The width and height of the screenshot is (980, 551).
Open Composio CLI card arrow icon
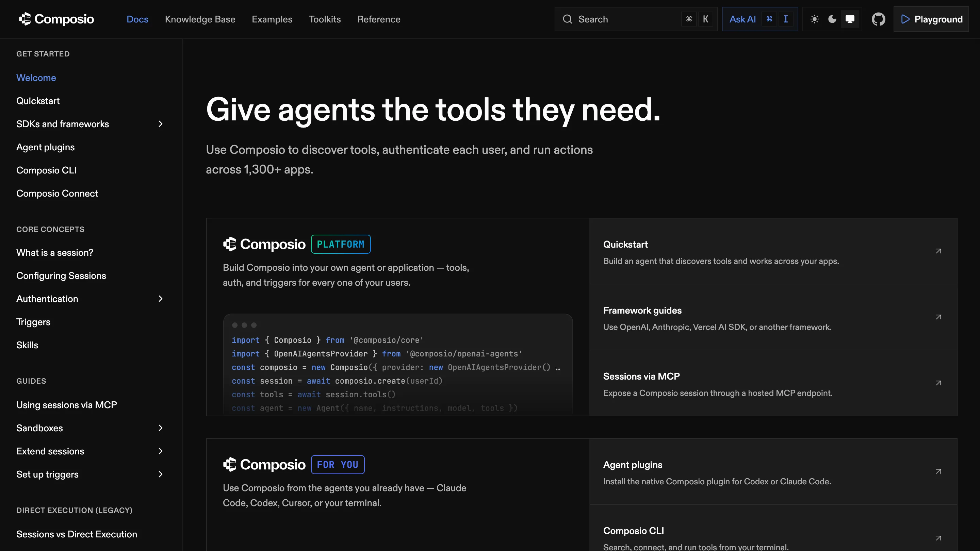click(x=938, y=538)
